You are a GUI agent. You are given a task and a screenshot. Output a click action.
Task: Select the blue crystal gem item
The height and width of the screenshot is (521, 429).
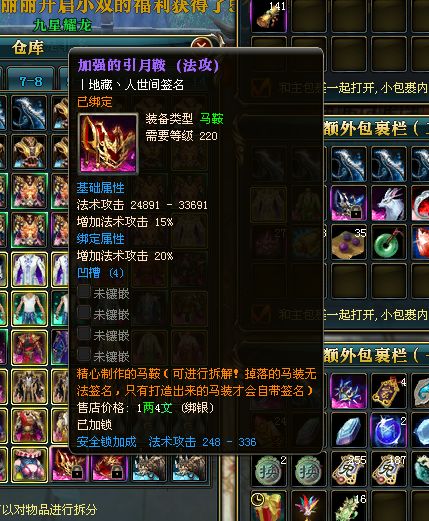coord(349,430)
